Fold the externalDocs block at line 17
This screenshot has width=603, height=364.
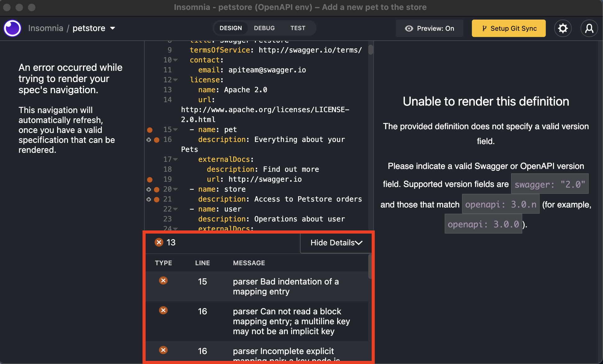[x=175, y=159]
